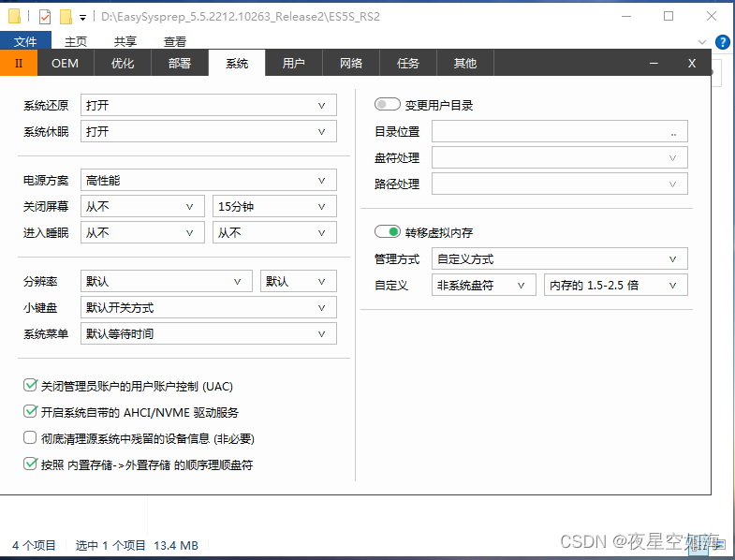Open the small 默认 dropdown beside 分辨率
This screenshot has height=560, width=735.
(x=299, y=282)
